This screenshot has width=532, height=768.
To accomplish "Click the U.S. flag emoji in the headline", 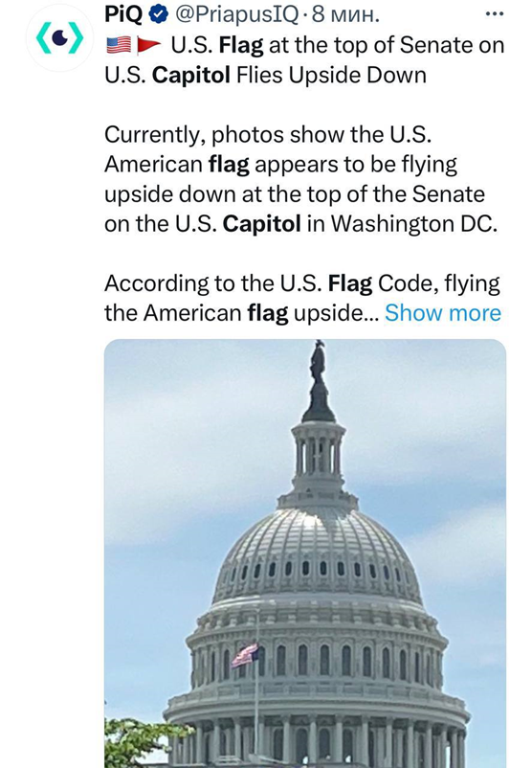I will 119,45.
